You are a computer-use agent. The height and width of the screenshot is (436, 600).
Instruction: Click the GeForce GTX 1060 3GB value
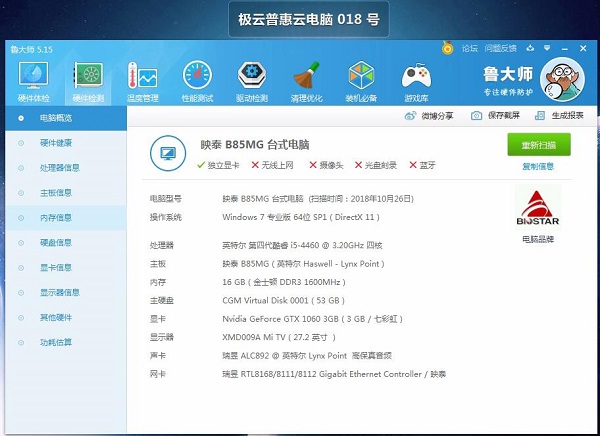313,319
